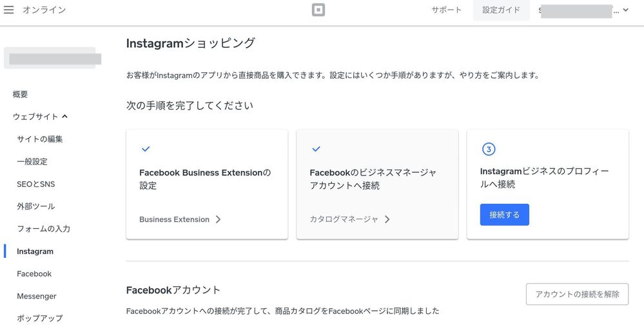Click the Business Manager card checkmark icon

[316, 149]
